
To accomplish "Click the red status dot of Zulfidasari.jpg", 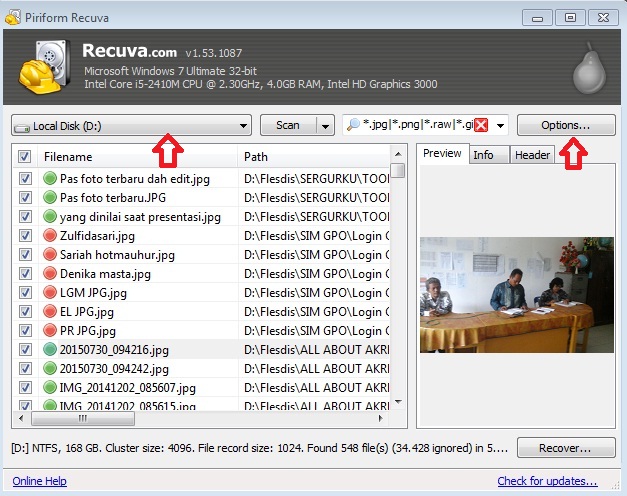I will 50,235.
